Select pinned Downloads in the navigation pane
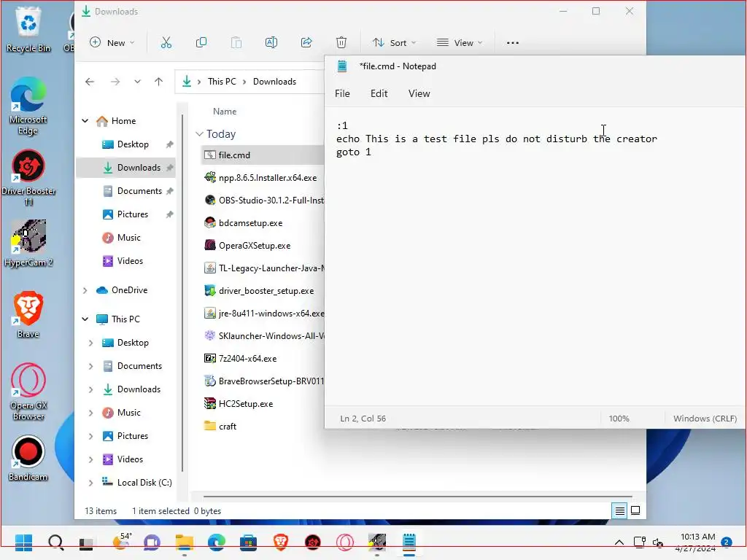The height and width of the screenshot is (560, 747). pos(125,168)
